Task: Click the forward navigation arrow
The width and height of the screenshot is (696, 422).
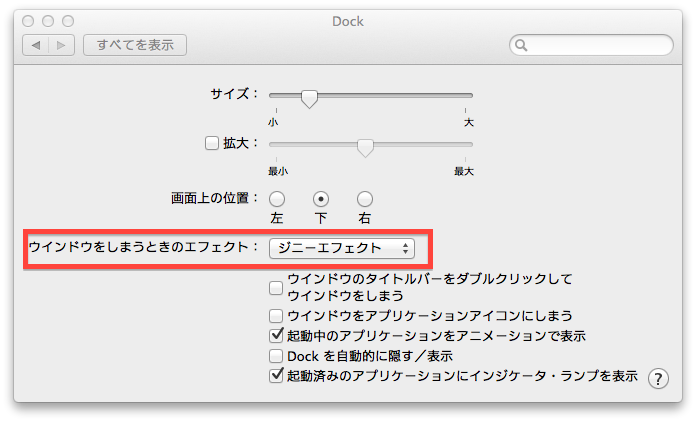Action: (61, 45)
